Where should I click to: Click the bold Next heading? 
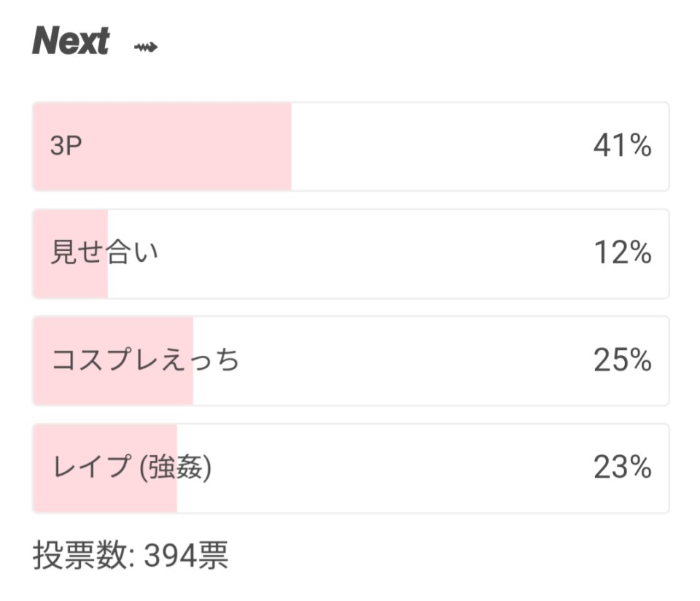point(71,41)
